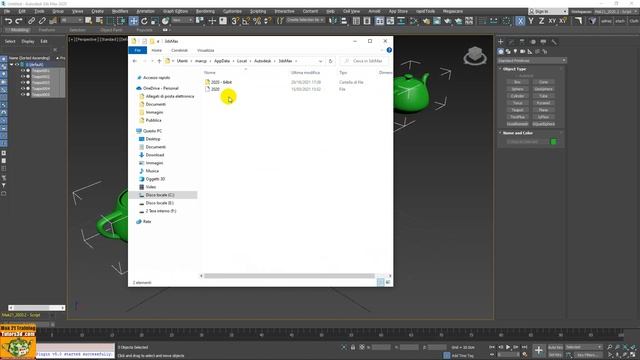The height and width of the screenshot is (360, 640).
Task: Select the Disco locale (C:) drive in sidebar
Action: (163, 195)
